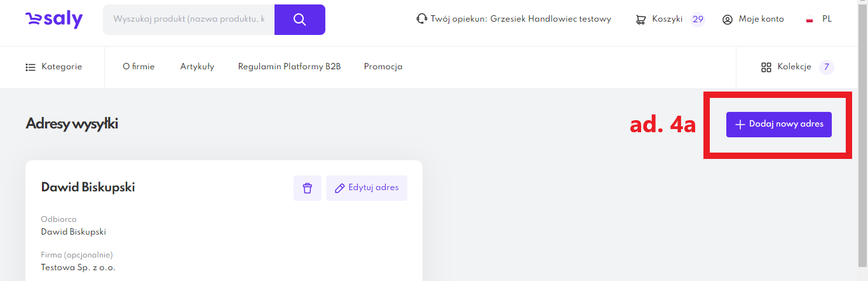Image resolution: width=868 pixels, height=281 pixels.
Task: Open Kolekcje via the grid icon
Action: [766, 67]
